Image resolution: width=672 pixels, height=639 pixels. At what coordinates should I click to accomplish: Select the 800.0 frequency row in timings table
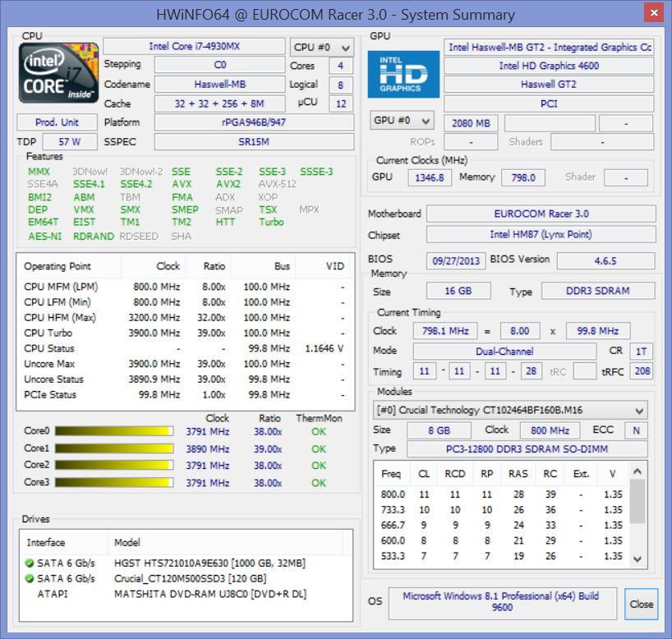(x=502, y=494)
